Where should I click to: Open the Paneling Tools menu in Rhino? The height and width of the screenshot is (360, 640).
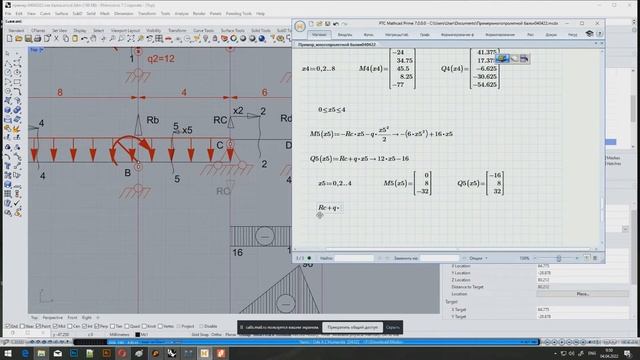[239, 13]
